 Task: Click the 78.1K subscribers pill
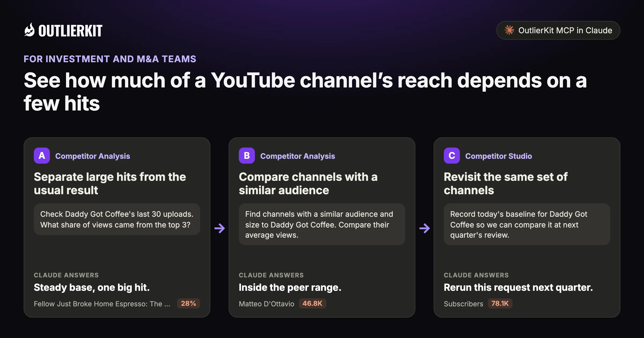500,303
